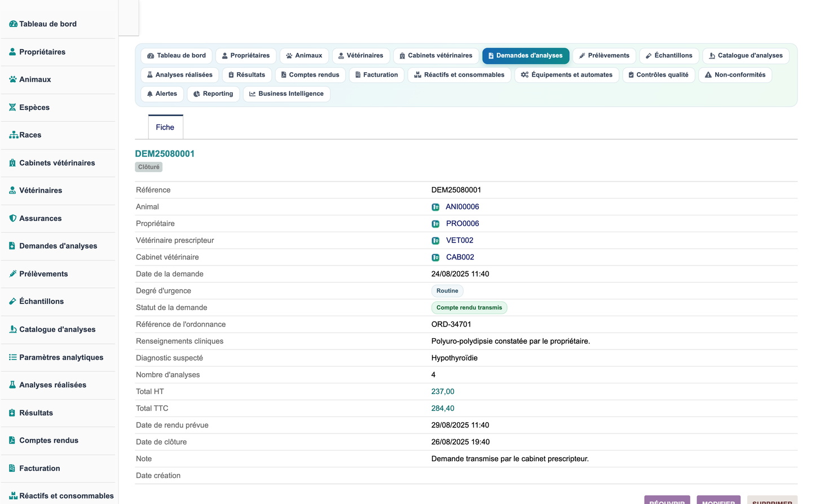Viewport: 815px width, 504px height.
Task: Click the Propriétaires person icon in sidebar
Action: pos(12,52)
